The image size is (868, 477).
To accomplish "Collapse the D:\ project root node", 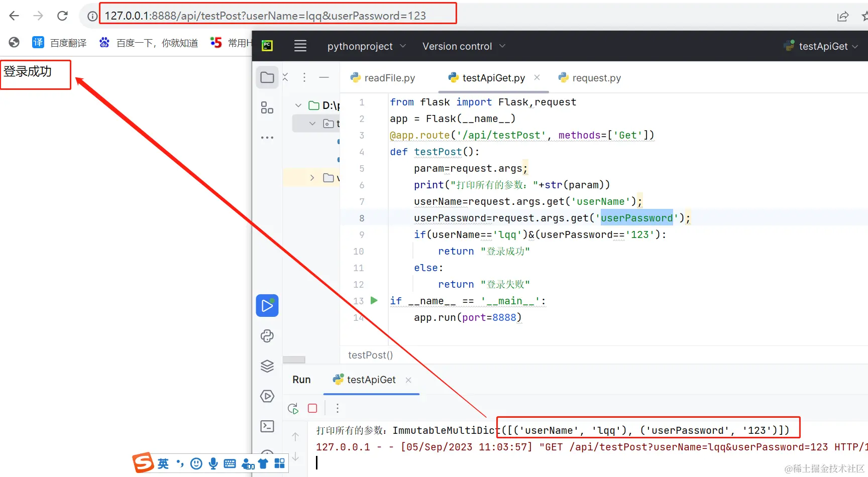I will (x=298, y=105).
